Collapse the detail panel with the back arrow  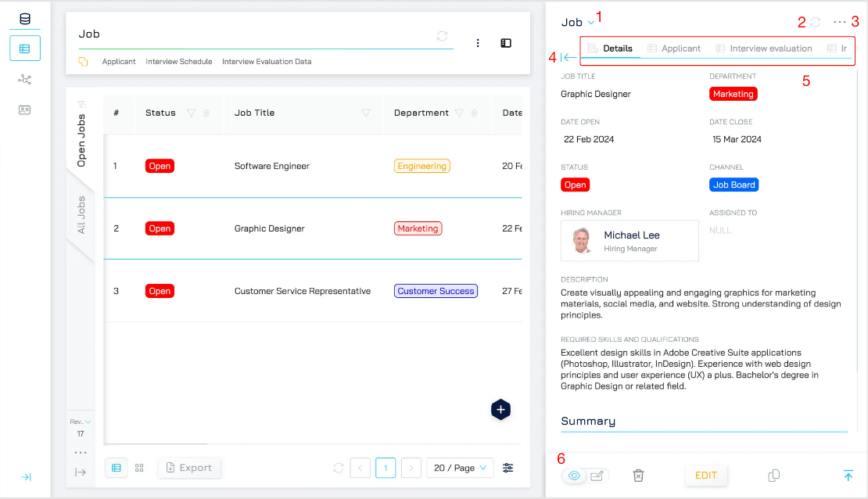click(569, 57)
